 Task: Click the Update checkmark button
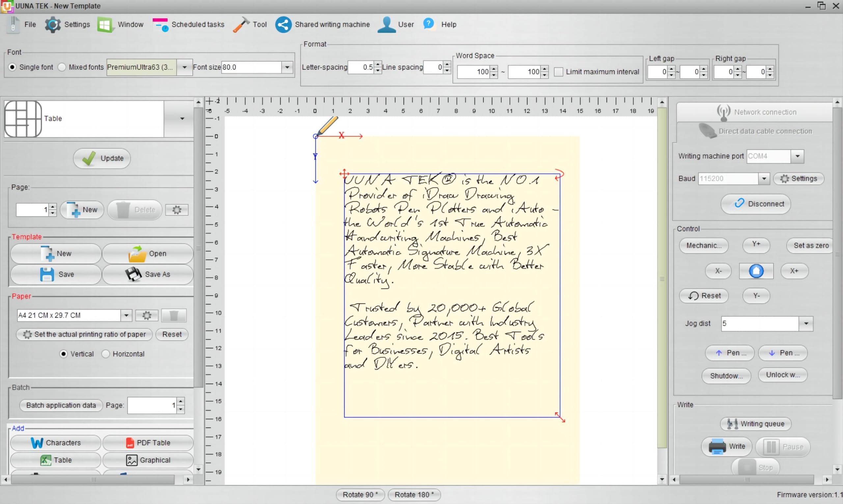coord(102,158)
